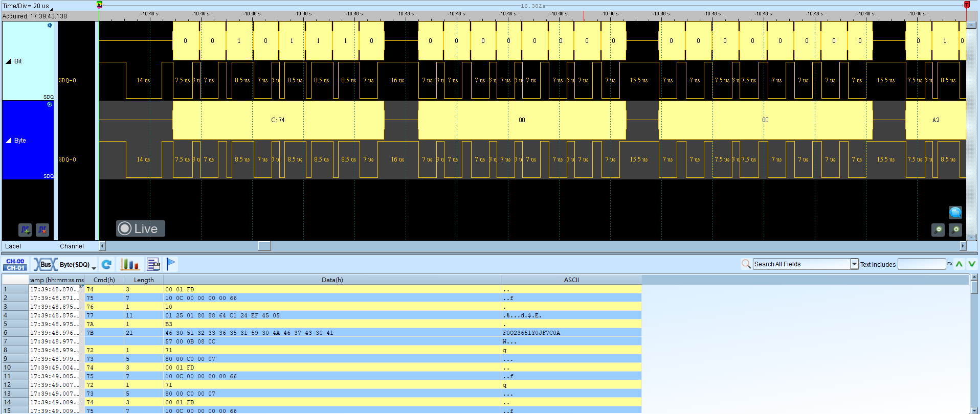This screenshot has width=980, height=414.
Task: Open the bar chart statistics view
Action: tap(130, 264)
